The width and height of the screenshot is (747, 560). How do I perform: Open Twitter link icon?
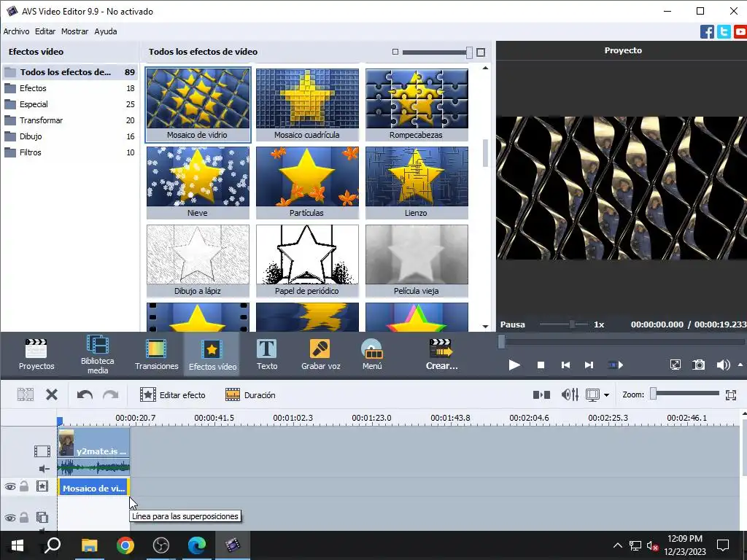click(724, 31)
